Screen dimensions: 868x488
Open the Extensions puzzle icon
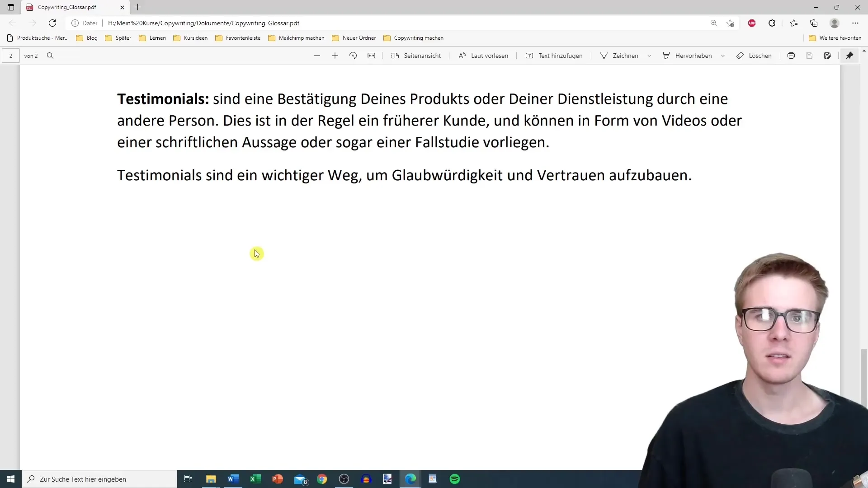point(772,23)
